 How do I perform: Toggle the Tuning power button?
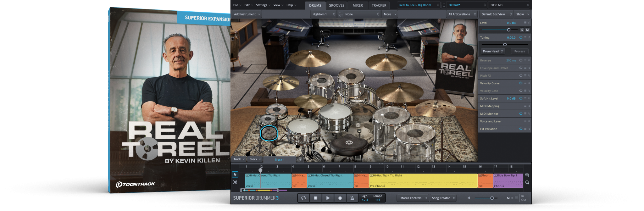pos(521,37)
